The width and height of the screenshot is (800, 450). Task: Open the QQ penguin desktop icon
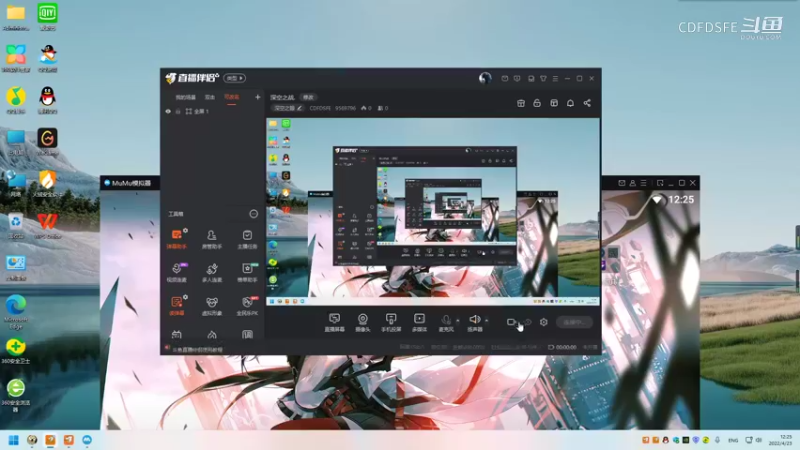47,99
